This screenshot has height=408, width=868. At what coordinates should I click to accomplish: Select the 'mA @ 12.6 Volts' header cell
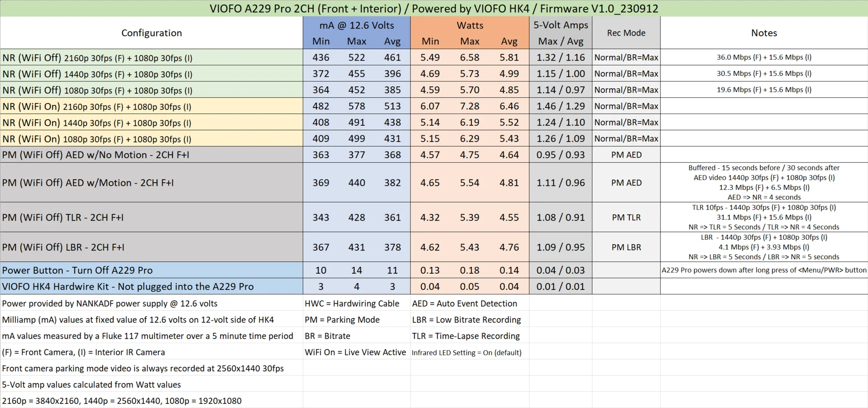[x=357, y=25]
